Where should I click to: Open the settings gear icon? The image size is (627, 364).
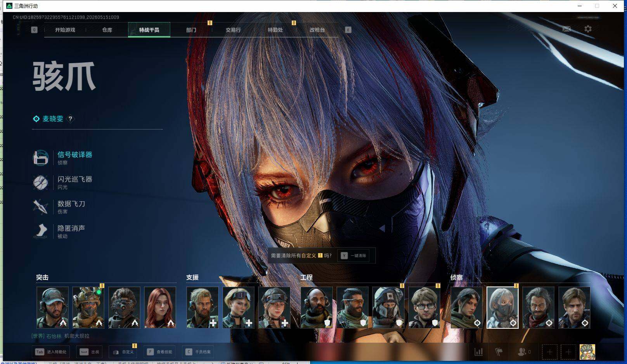coord(588,29)
